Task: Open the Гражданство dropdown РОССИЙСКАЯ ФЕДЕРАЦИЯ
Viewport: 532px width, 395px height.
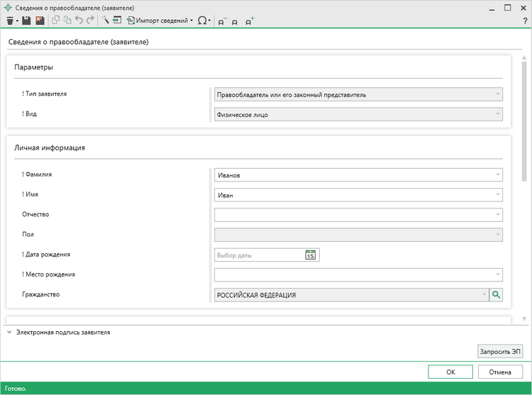Action: point(352,295)
